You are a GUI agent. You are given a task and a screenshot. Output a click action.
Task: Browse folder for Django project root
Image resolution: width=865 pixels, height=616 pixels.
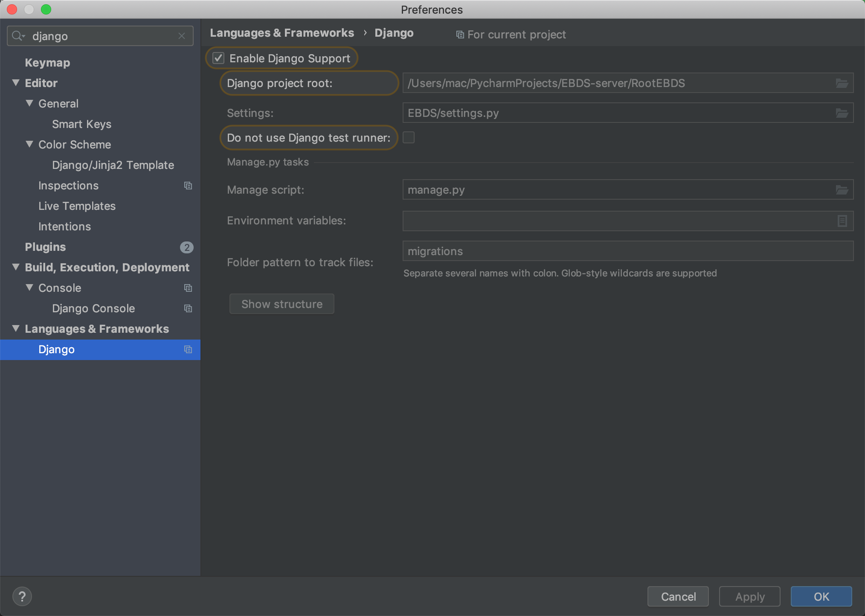pos(841,83)
